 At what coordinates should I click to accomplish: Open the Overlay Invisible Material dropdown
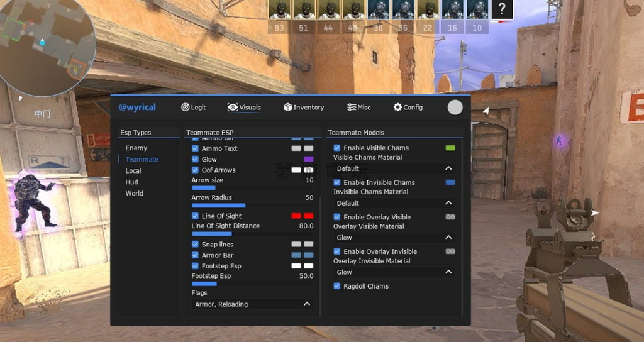(394, 272)
